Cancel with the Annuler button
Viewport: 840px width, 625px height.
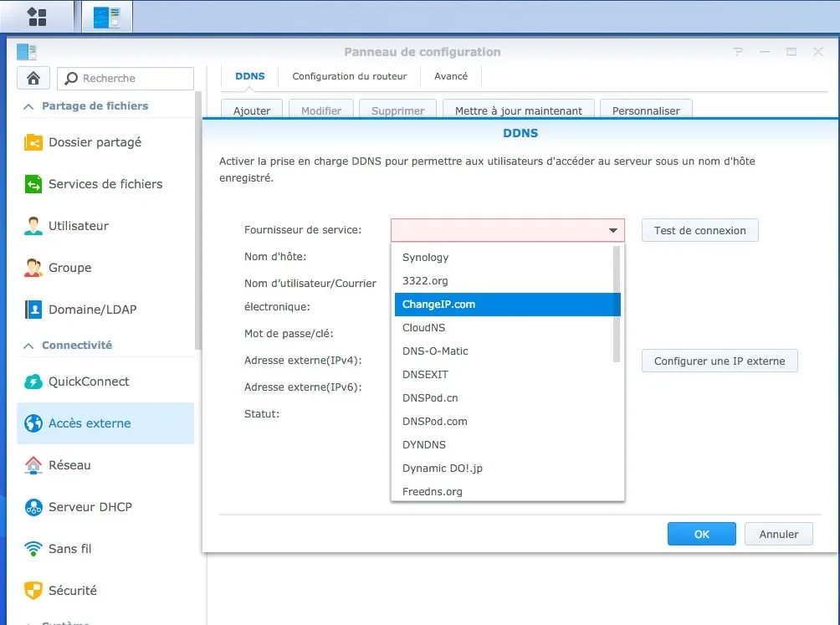click(x=778, y=534)
